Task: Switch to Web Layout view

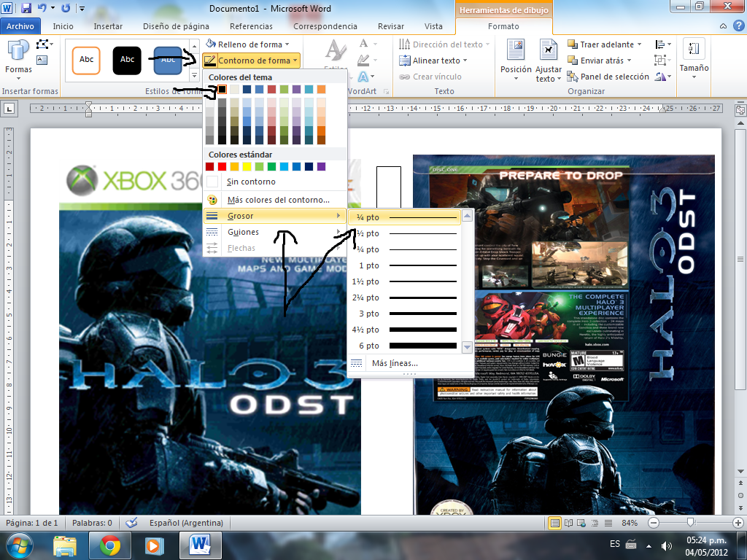Action: [x=581, y=523]
